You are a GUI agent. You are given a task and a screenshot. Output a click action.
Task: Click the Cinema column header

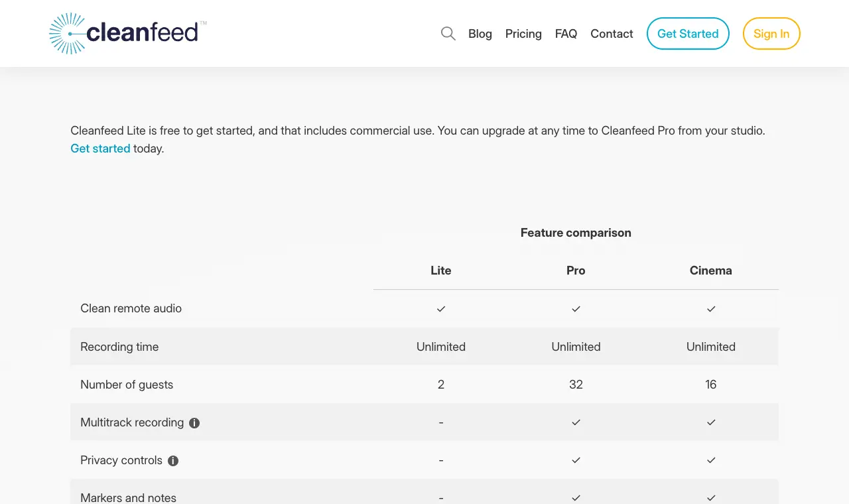(x=711, y=271)
